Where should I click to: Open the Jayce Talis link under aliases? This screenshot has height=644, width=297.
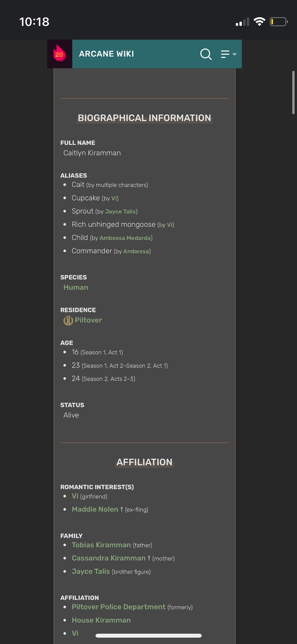click(x=120, y=212)
